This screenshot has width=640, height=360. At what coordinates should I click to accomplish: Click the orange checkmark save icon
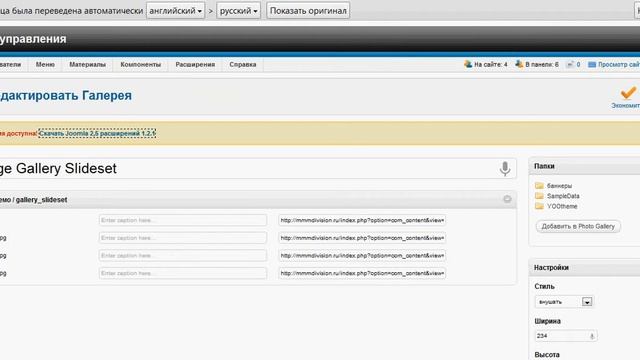[628, 93]
